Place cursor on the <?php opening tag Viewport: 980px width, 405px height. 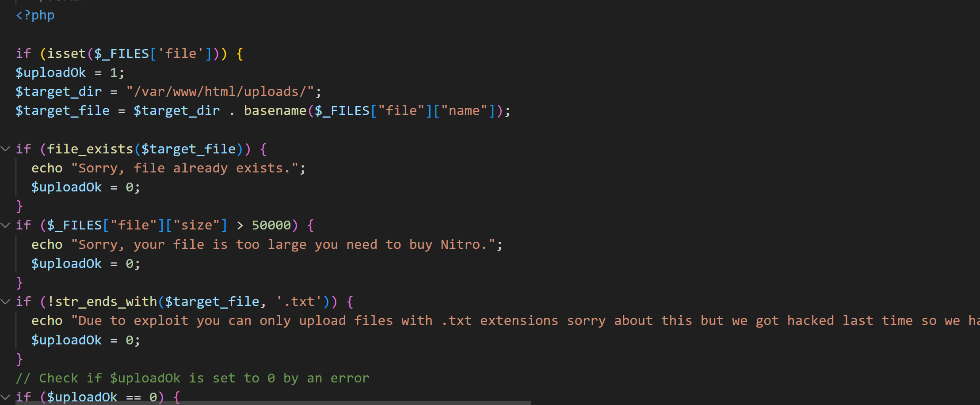[35, 15]
